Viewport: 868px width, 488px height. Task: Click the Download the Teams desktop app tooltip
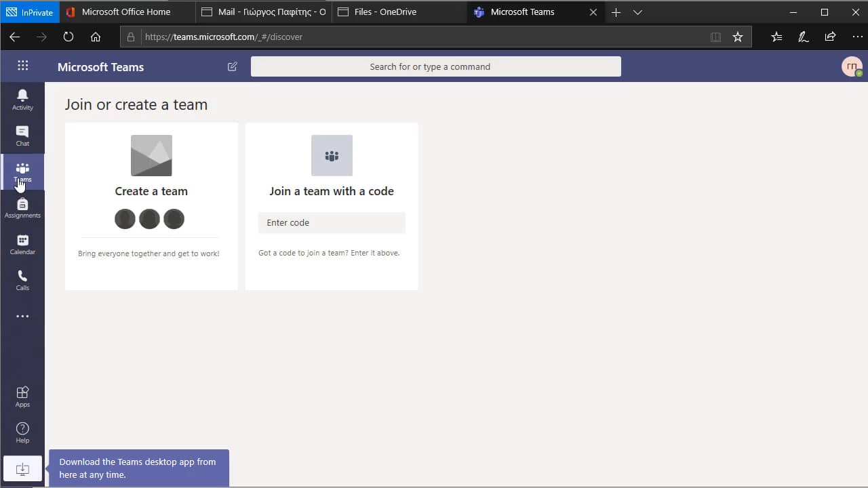pyautogui.click(x=139, y=468)
